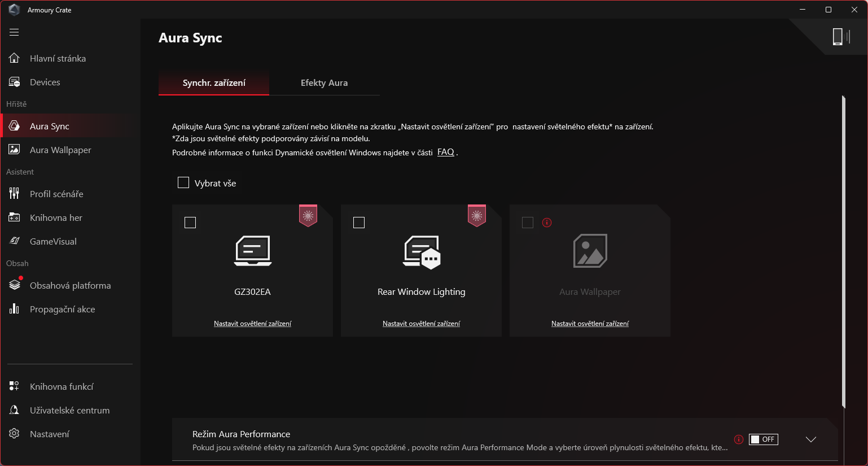Click the Hlavní stránka home icon
Image resolution: width=868 pixels, height=466 pixels.
pos(14,58)
